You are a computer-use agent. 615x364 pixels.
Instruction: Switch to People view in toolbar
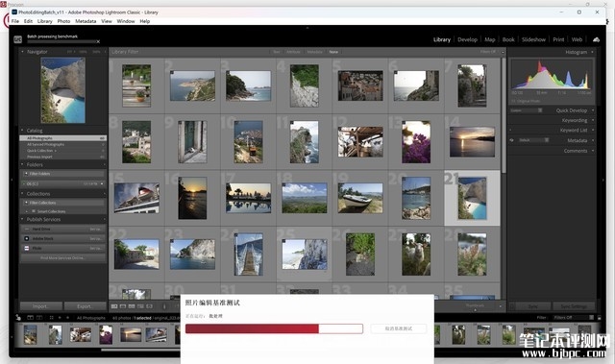(x=150, y=306)
